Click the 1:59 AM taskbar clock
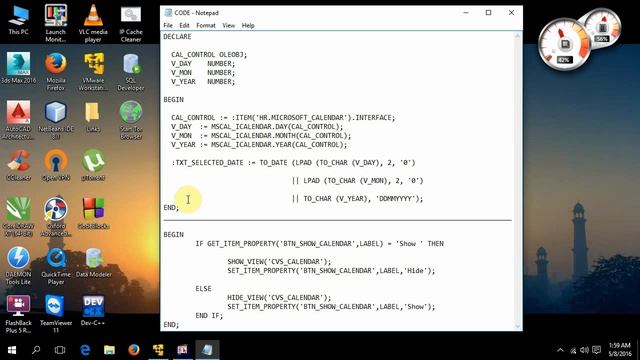 (x=620, y=350)
